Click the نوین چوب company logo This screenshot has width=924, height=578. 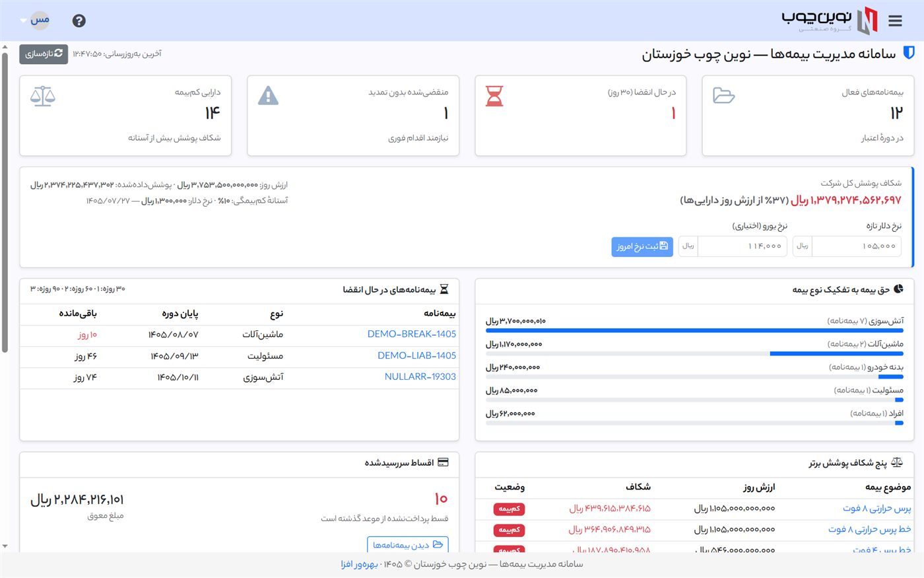tap(830, 20)
